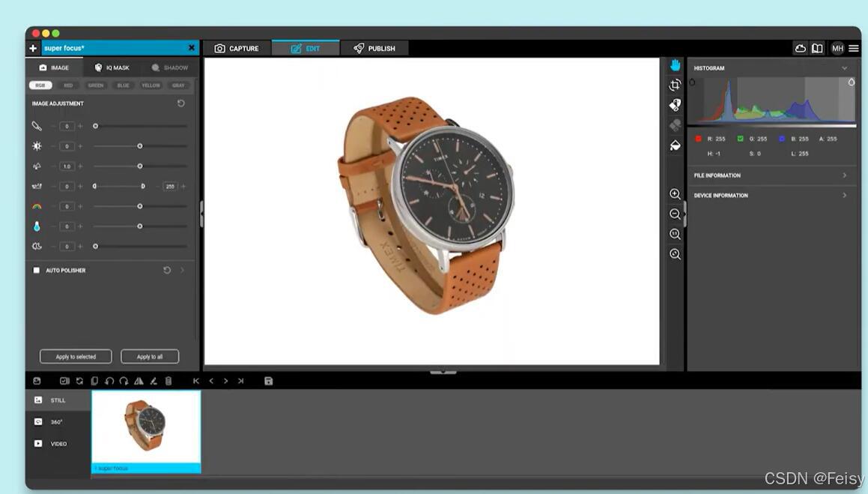Reset image adjustments with the reset arrow
Image resolution: width=868 pixels, height=494 pixels.
click(x=181, y=103)
